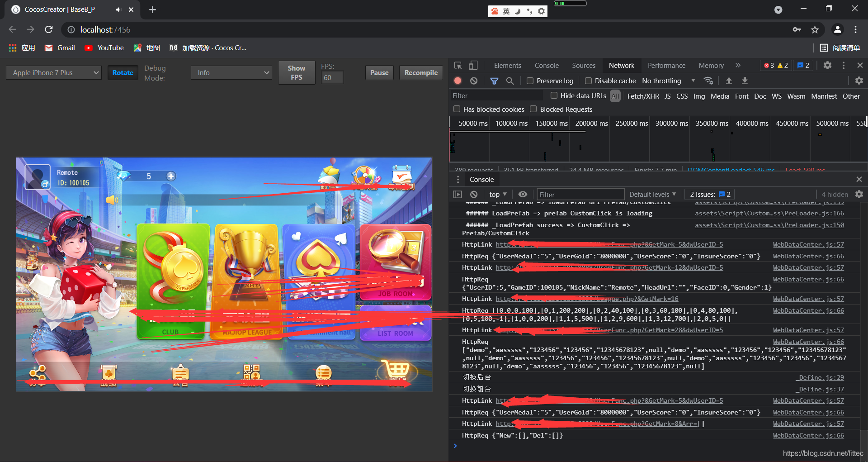Open network conditions wifi icon
The width and height of the screenshot is (868, 462).
click(x=708, y=81)
